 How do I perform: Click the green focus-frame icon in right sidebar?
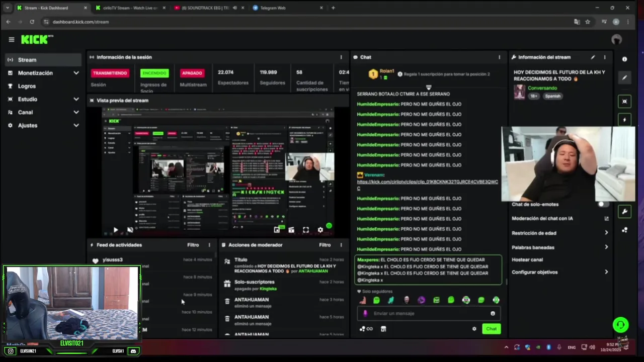point(624,101)
